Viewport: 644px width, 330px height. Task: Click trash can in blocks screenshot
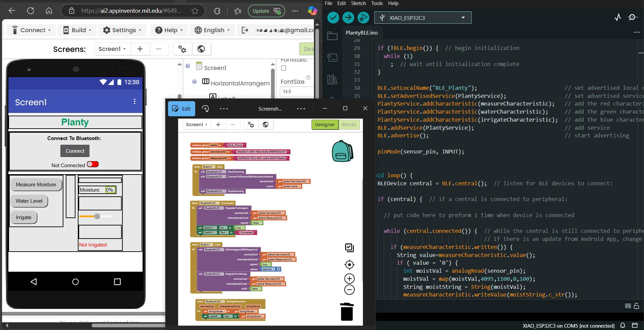coord(347,312)
